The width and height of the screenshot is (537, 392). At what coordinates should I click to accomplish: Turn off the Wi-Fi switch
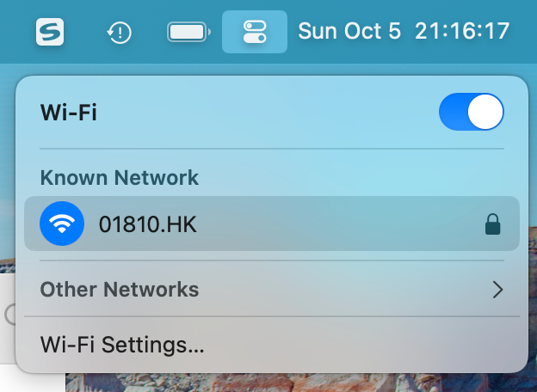pos(472,112)
